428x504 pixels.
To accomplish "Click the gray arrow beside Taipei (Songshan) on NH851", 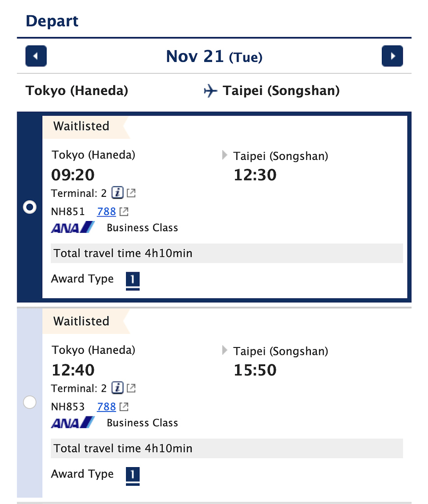I will coord(224,156).
